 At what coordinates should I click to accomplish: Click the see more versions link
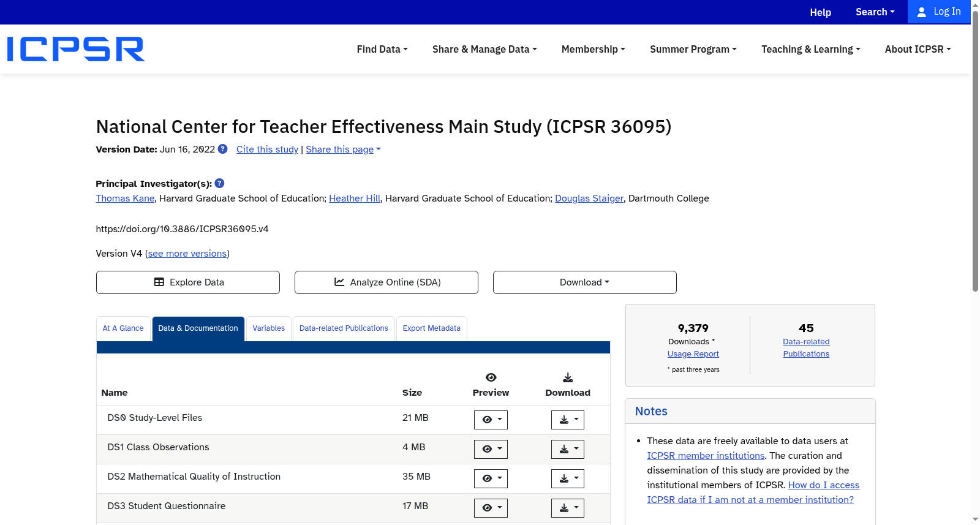[x=187, y=254]
